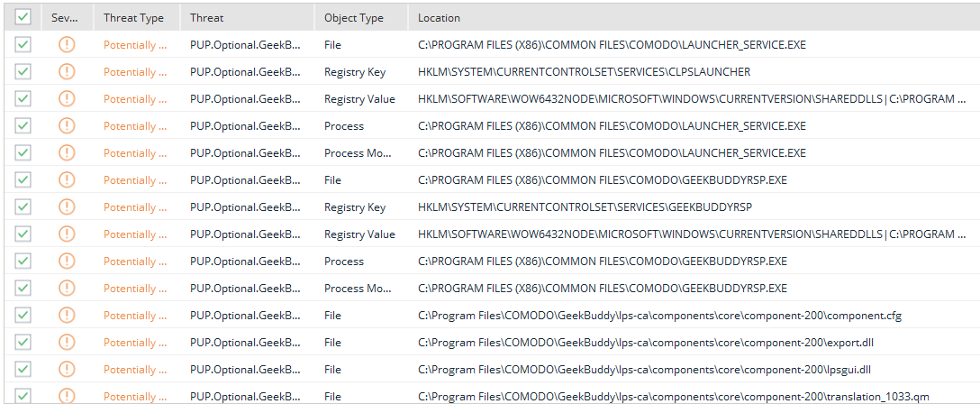This screenshot has width=980, height=404.
Task: Click severity icon for Process LAUNCHER_SERVICE.EXE row
Action: click(x=67, y=125)
